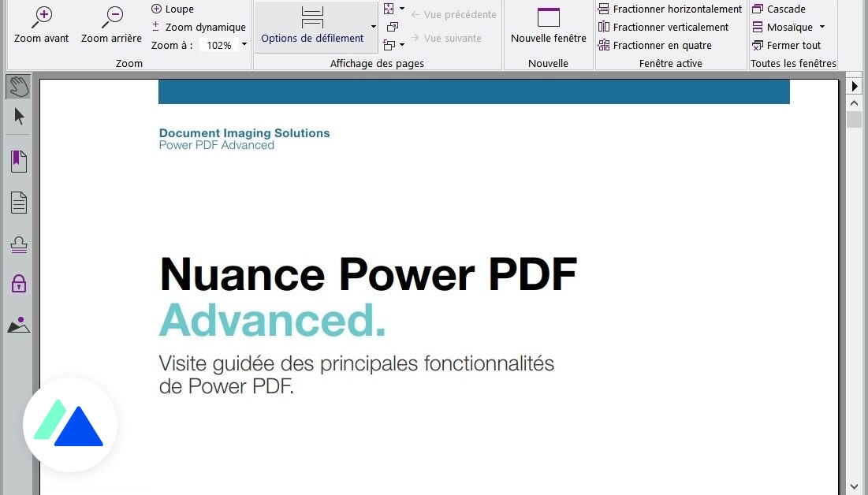This screenshot has height=495, width=868.
Task: Click Fermer tout in Toutes les fenêtres
Action: (789, 45)
